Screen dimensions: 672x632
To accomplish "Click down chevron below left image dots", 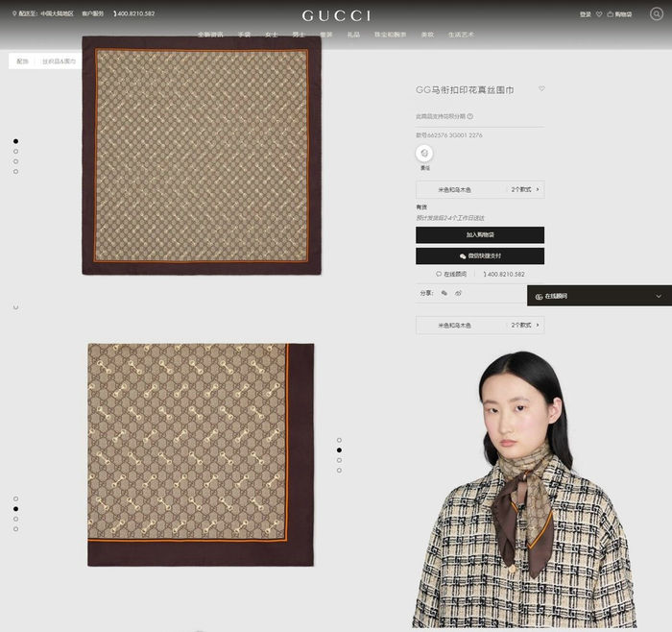I will coord(16,307).
